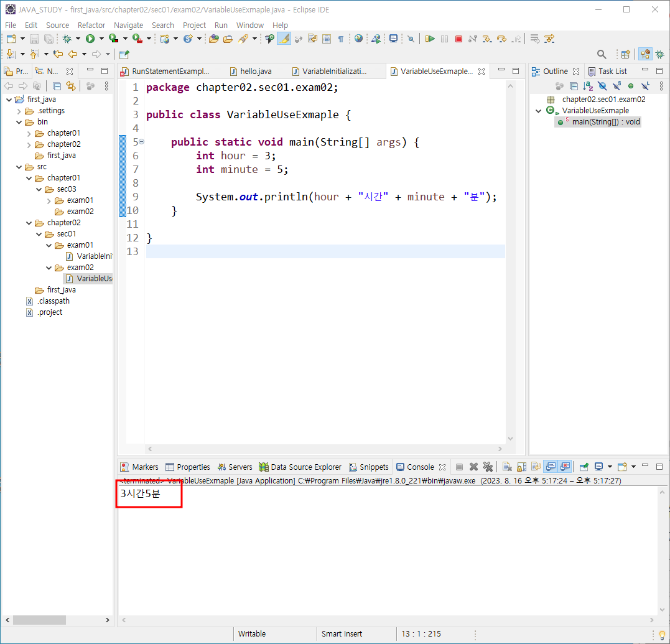Screen dimensions: 670x644
Task: Collapse VariableUseExmaple class in Outline
Action: [538, 111]
